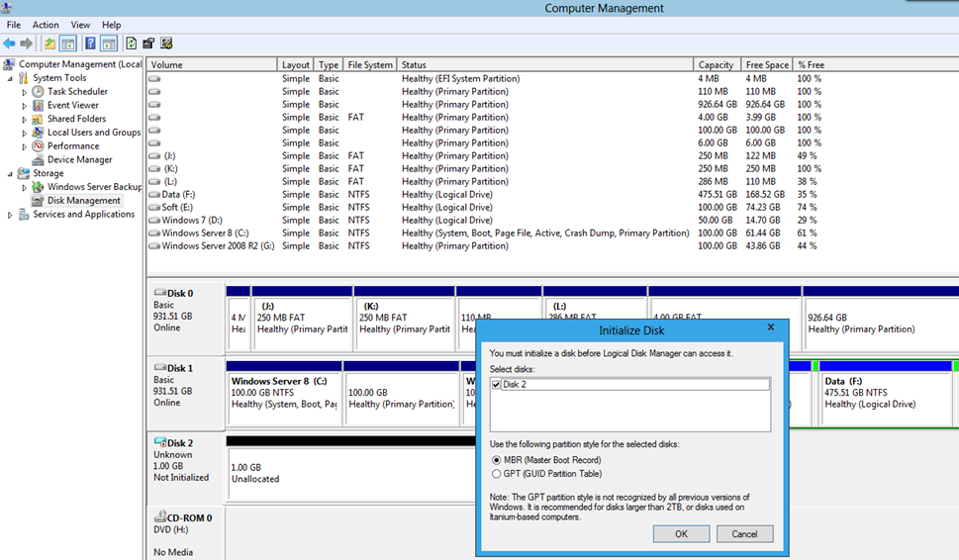This screenshot has height=560, width=959.
Task: Toggle the Show/Hide Console Tree icon
Action: [x=68, y=44]
